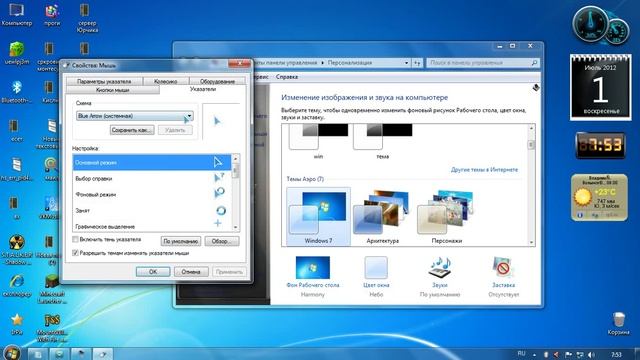Select the Указатели tab
This screenshot has height=360, width=640.
coord(203,89)
